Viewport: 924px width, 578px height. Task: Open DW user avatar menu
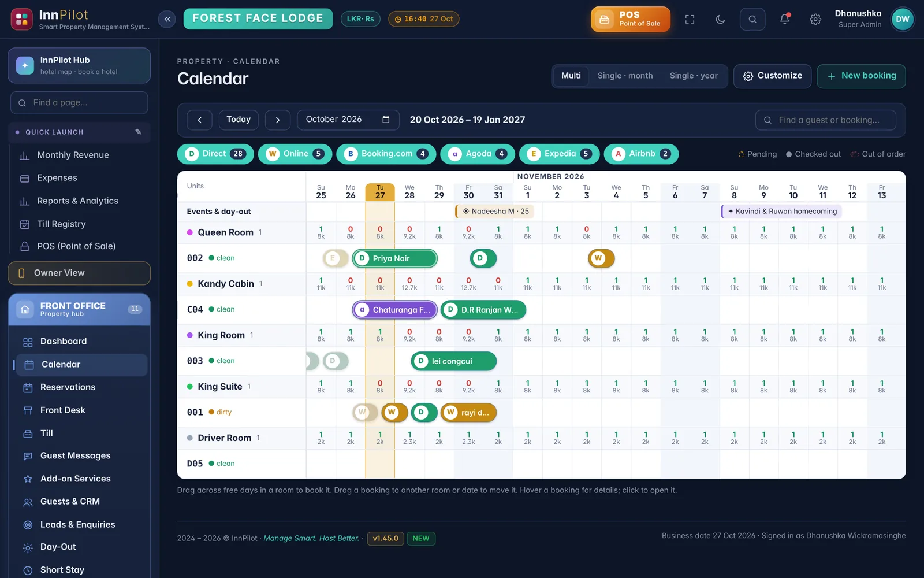pos(903,19)
